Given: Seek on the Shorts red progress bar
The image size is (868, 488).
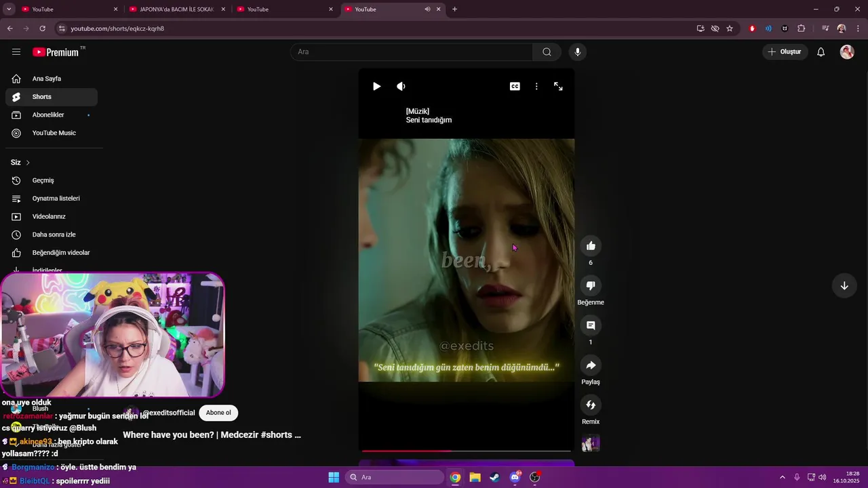Looking at the screenshot, I should [x=467, y=451].
